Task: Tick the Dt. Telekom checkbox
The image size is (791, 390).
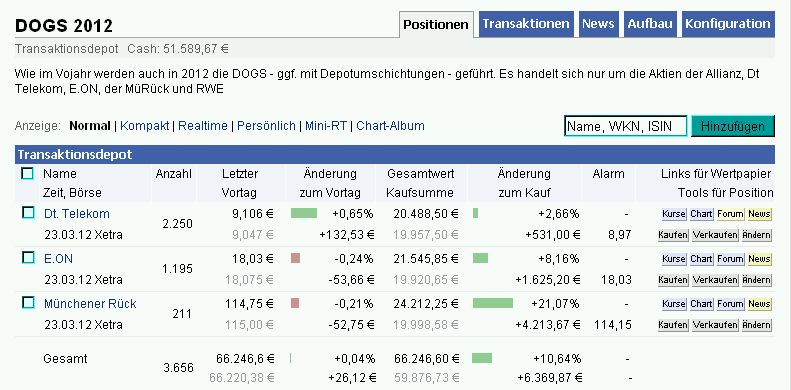Action: tap(28, 213)
